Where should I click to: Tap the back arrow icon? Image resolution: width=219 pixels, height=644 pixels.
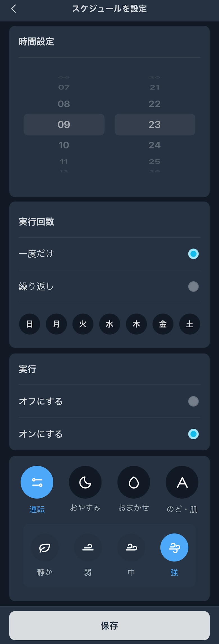coord(13,9)
